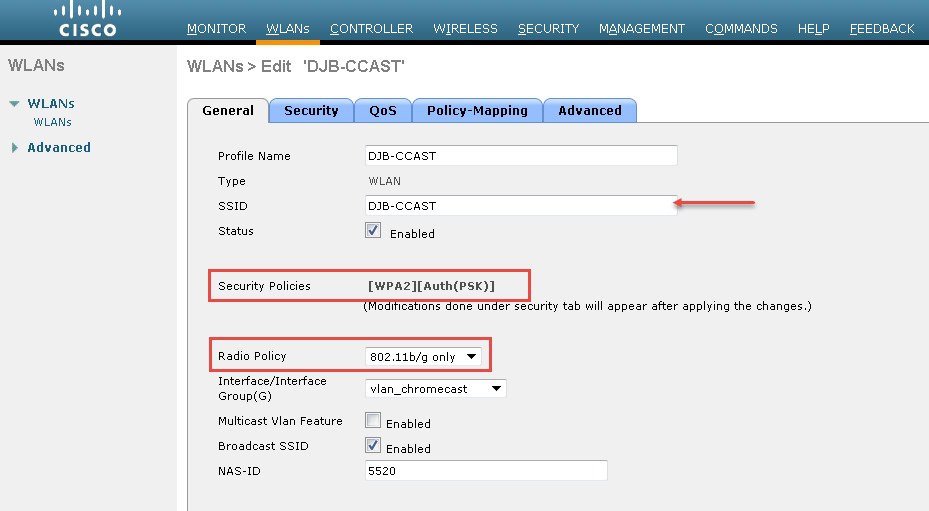Open the Radio Policy dropdown
The width and height of the screenshot is (929, 511).
coord(425,356)
